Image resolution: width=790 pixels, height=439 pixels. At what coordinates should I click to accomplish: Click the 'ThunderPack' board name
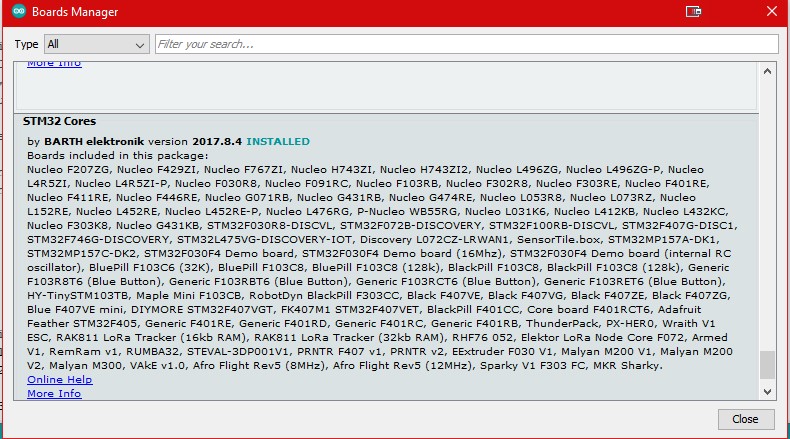(562, 324)
